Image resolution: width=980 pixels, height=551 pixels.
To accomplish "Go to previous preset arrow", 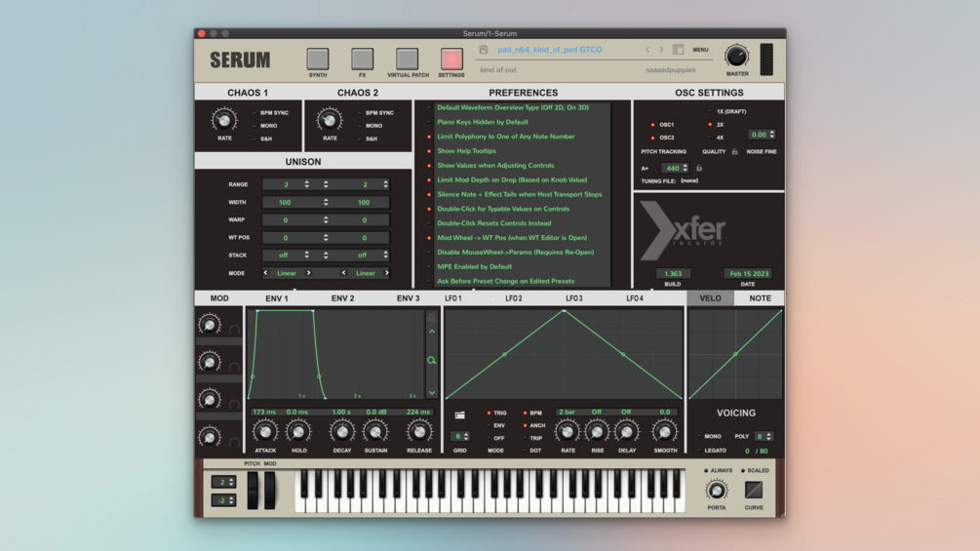I will [647, 50].
